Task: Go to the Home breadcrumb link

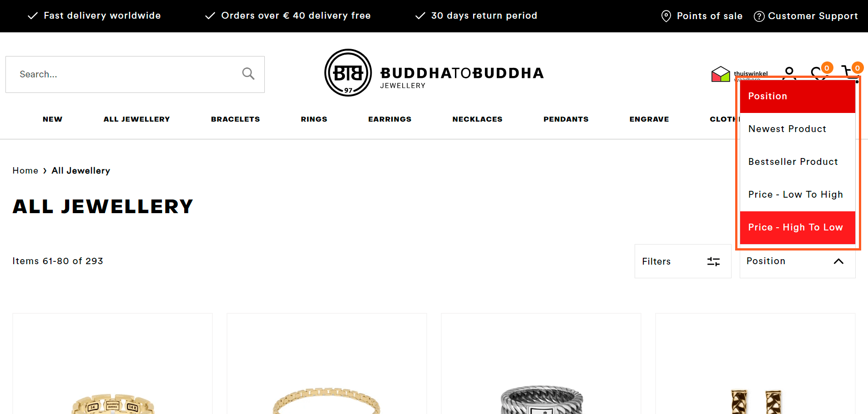Action: coord(25,170)
